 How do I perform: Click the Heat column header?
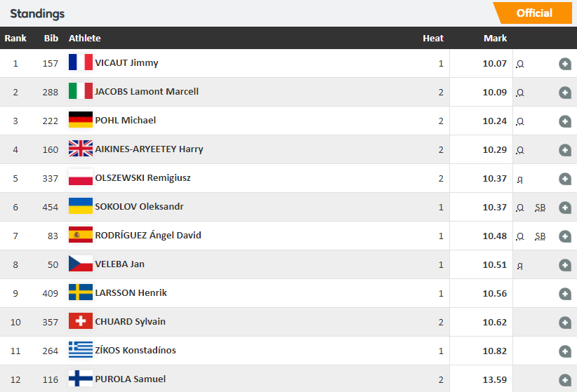coord(432,39)
